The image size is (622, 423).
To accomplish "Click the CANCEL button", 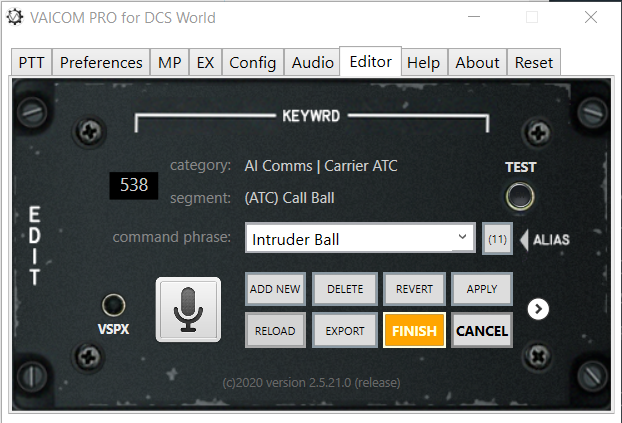I will click(482, 330).
